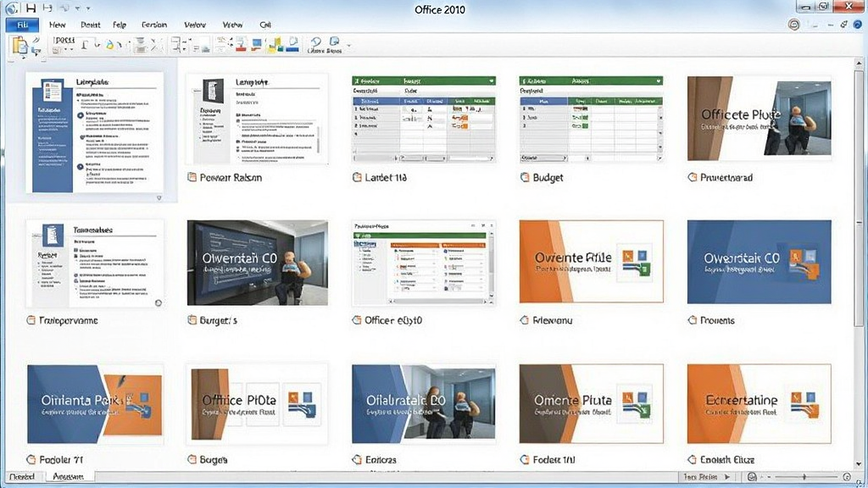
Task: Click the zoom slider handle in status bar
Action: [x=804, y=476]
